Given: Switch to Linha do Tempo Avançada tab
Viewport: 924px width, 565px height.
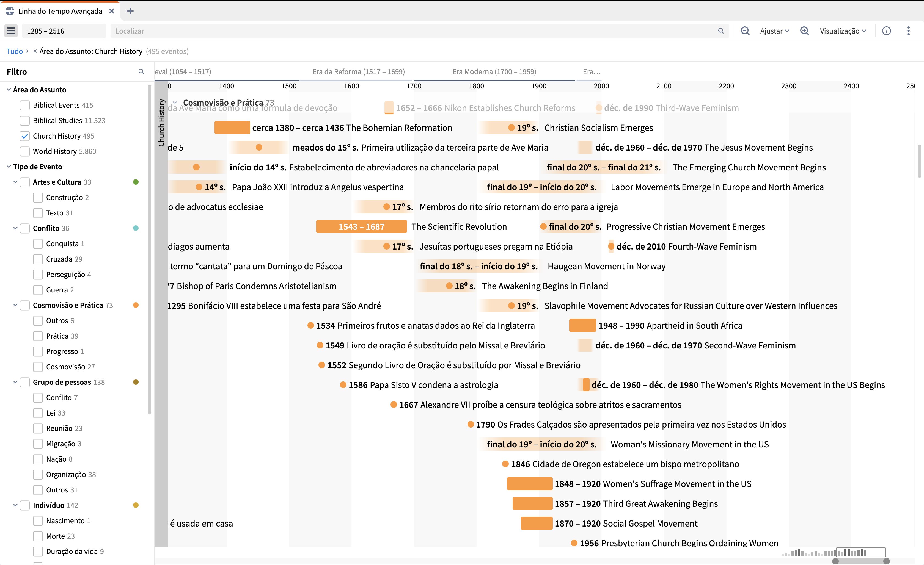Looking at the screenshot, I should (60, 11).
